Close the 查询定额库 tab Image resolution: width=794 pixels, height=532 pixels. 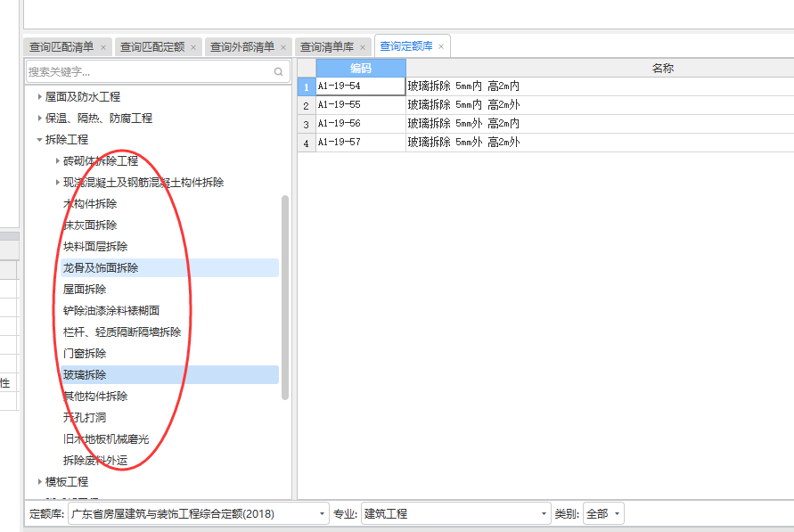[x=441, y=46]
